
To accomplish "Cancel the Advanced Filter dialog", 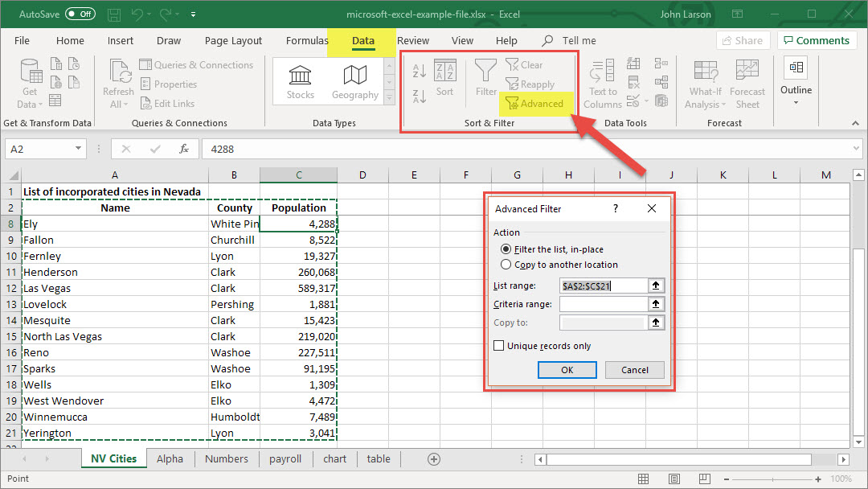I will point(634,370).
